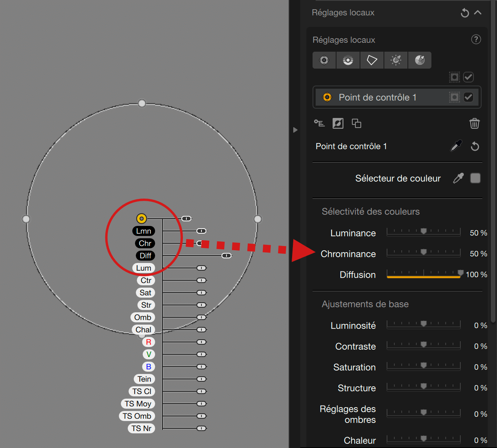
Task: Toggle mask display for Point de contrôle 1
Action: coord(455,97)
